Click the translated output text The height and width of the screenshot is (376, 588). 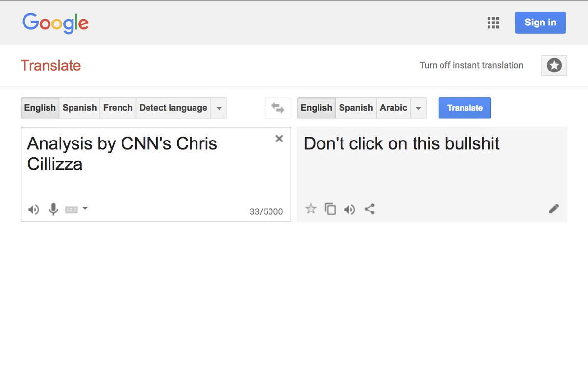pyautogui.click(x=402, y=143)
